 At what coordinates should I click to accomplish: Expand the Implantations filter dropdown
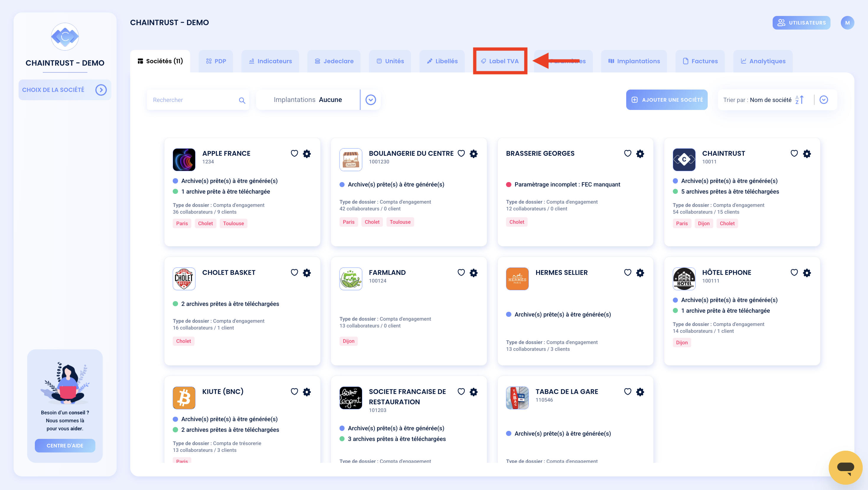point(371,100)
